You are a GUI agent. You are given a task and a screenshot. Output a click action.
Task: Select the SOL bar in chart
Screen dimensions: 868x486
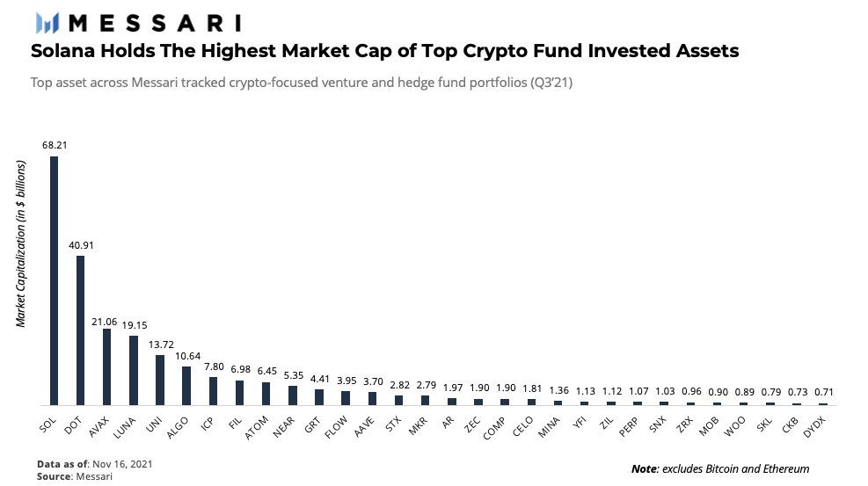click(x=54, y=281)
